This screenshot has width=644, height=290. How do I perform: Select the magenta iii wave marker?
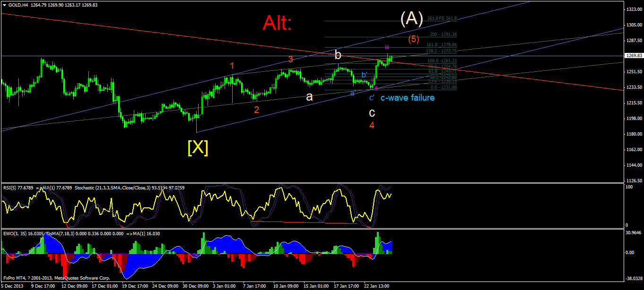[387, 47]
